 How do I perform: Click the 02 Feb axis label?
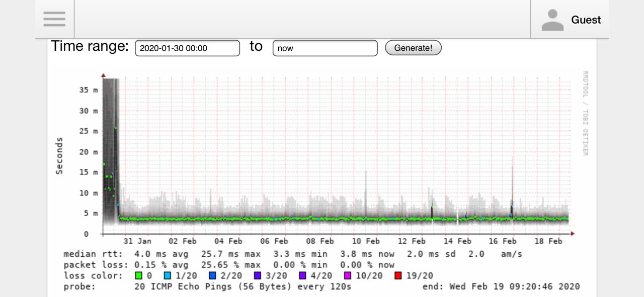183,241
